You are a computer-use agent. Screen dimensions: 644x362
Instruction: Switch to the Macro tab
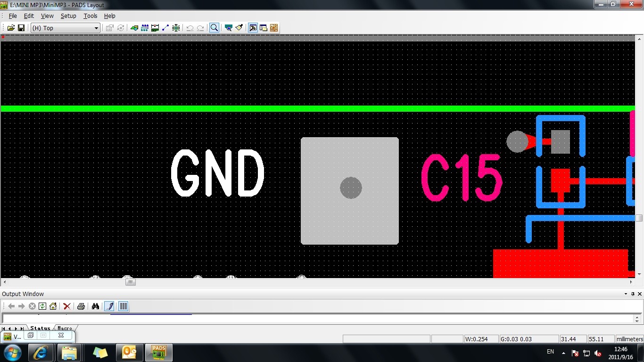point(65,328)
